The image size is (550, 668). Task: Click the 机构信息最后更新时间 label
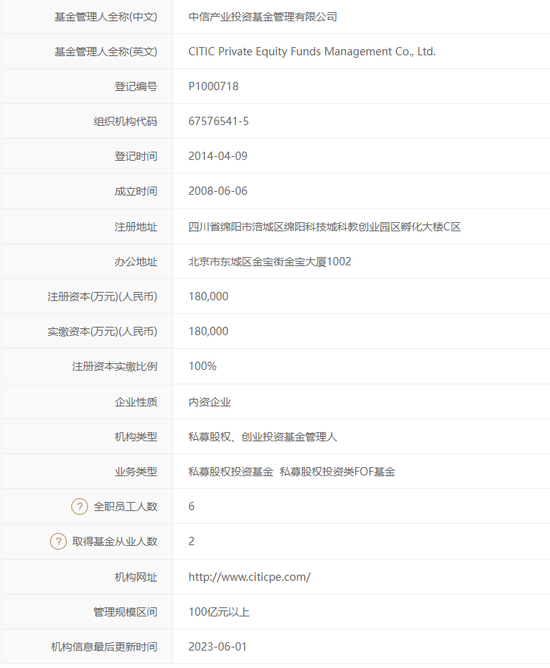(104, 647)
